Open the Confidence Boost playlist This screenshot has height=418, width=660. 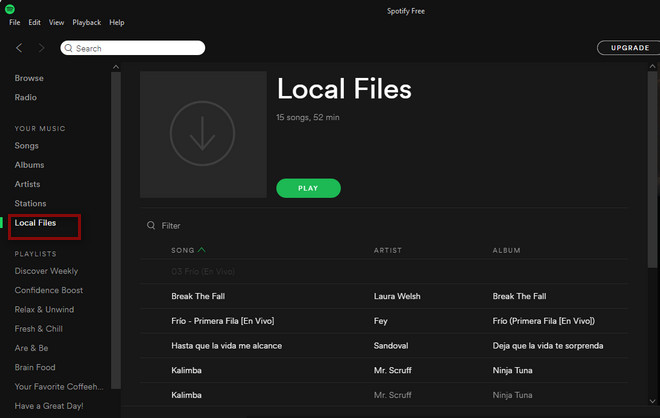tap(48, 290)
